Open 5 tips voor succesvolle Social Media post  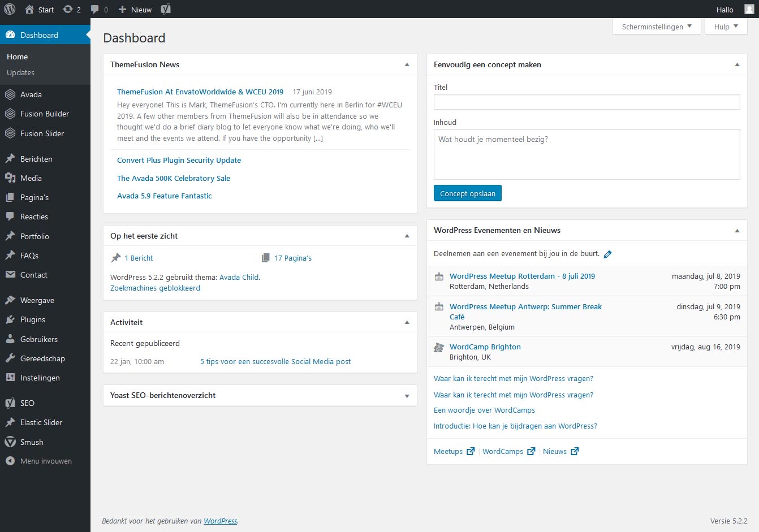pyautogui.click(x=275, y=361)
